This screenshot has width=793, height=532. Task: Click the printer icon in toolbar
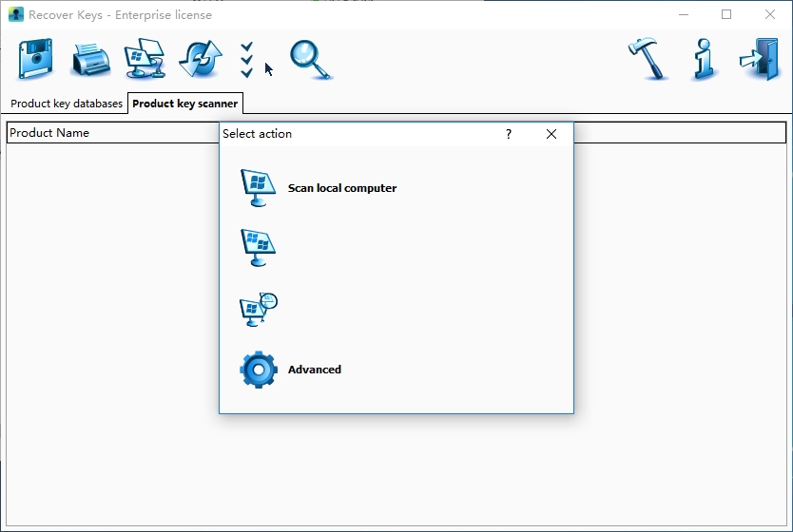89,60
